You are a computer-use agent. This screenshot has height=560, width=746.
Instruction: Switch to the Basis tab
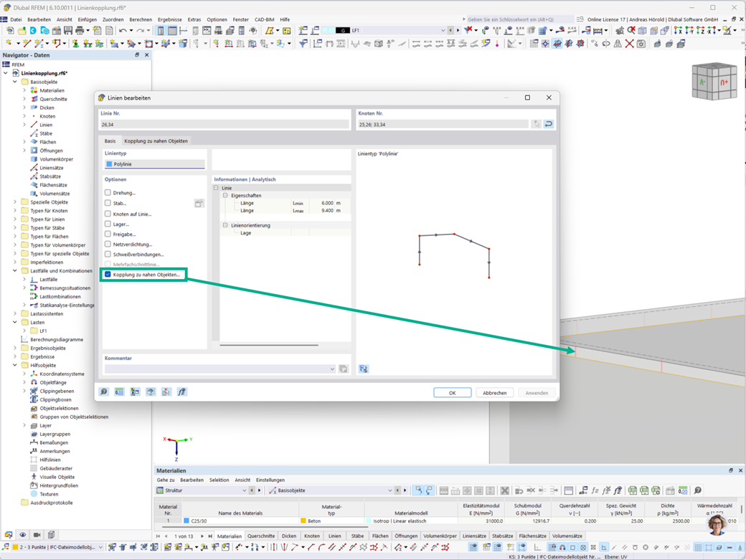point(110,141)
